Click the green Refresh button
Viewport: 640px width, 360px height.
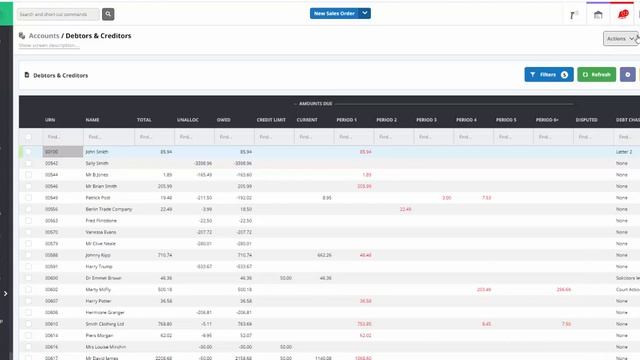click(596, 75)
